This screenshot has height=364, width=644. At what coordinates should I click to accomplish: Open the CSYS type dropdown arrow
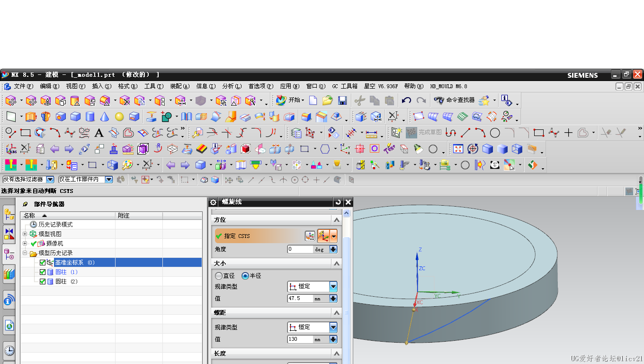(334, 236)
